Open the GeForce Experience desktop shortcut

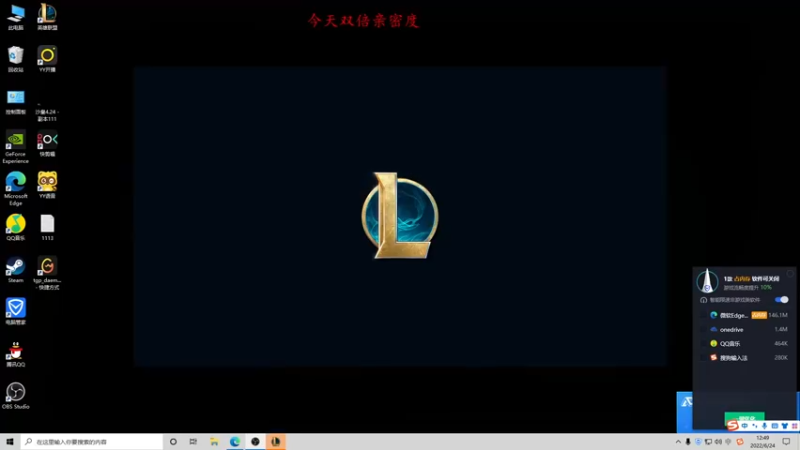click(x=16, y=146)
